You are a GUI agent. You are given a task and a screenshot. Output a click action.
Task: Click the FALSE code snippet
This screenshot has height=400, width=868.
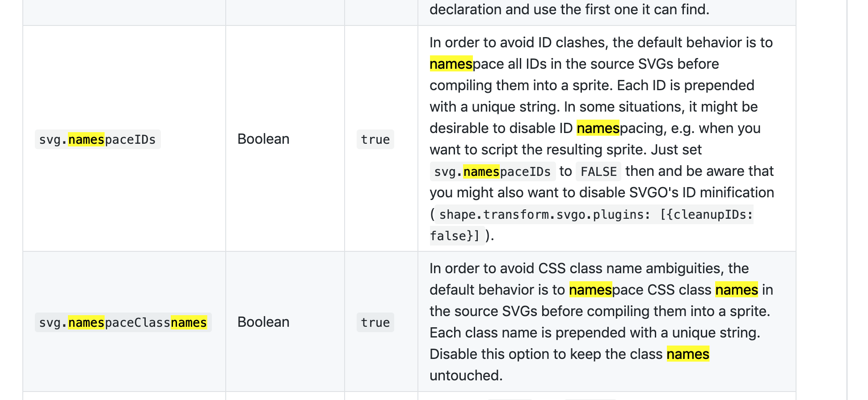point(598,171)
